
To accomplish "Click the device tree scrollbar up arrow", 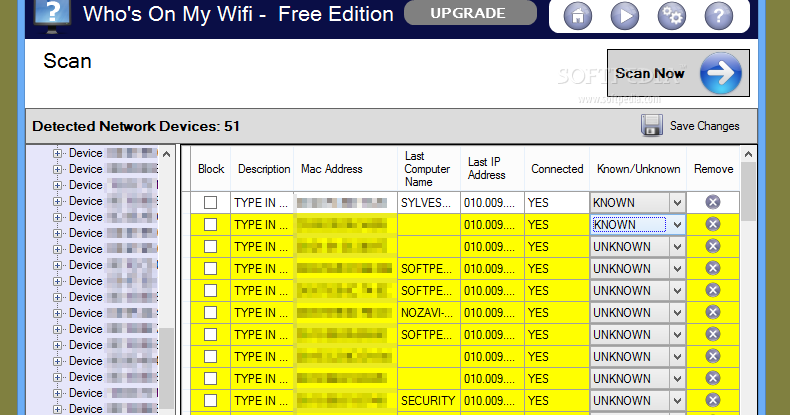I will coord(167,154).
